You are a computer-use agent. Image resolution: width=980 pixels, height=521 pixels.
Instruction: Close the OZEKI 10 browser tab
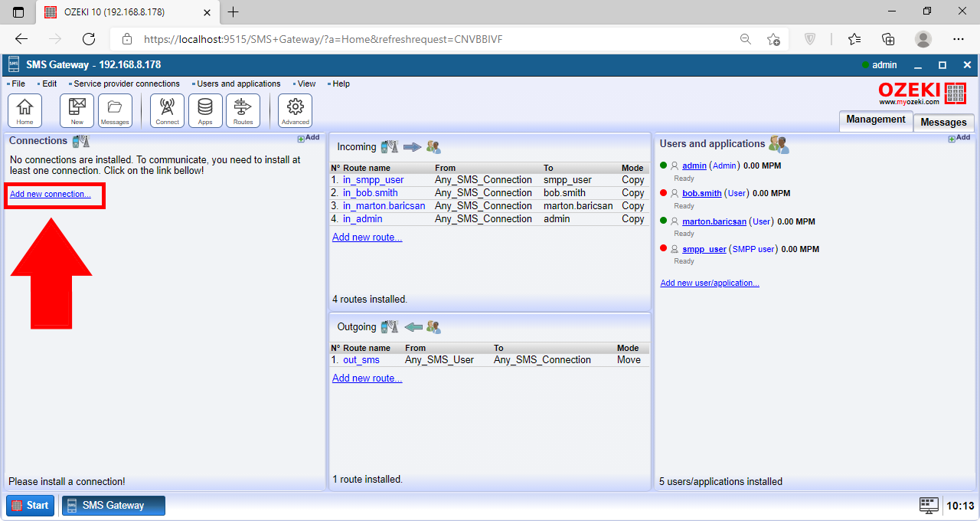coord(205,12)
